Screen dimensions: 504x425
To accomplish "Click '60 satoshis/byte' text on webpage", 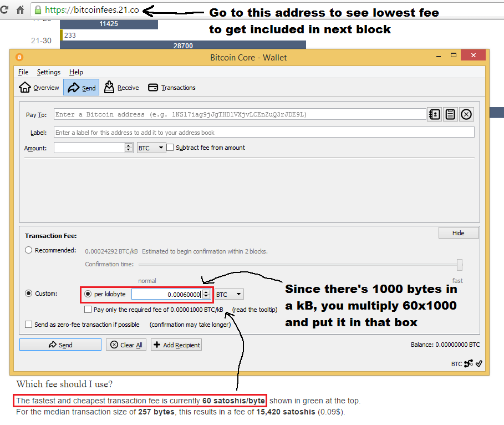I will click(233, 401).
